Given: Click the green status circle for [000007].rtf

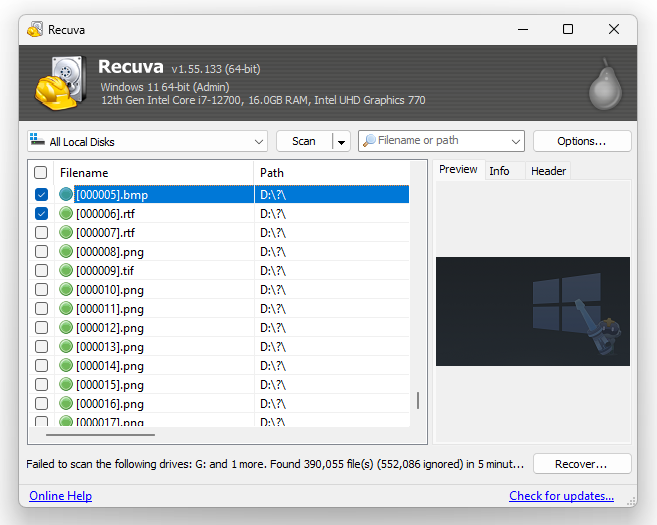Looking at the screenshot, I should [x=66, y=232].
